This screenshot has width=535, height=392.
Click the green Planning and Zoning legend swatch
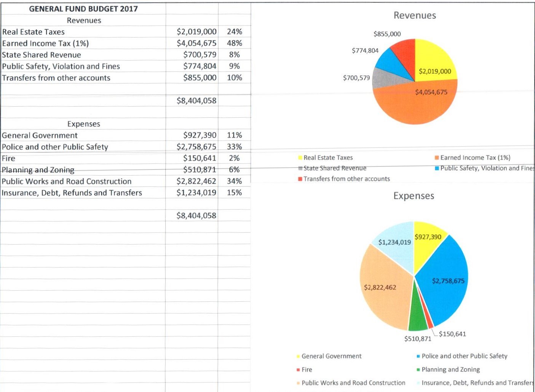pos(418,370)
